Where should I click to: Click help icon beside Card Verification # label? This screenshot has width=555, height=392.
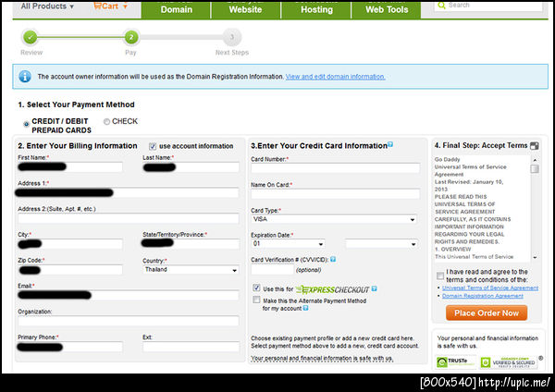[x=333, y=259]
